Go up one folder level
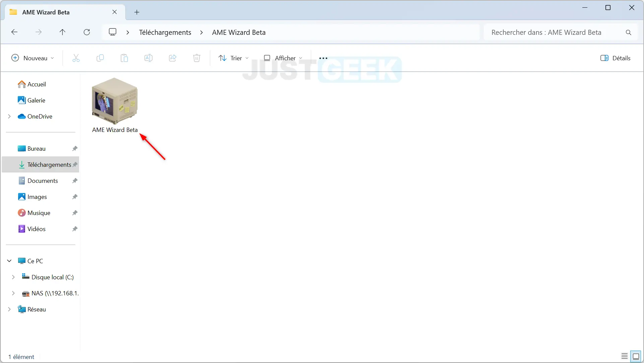This screenshot has width=644, height=363. pyautogui.click(x=62, y=32)
